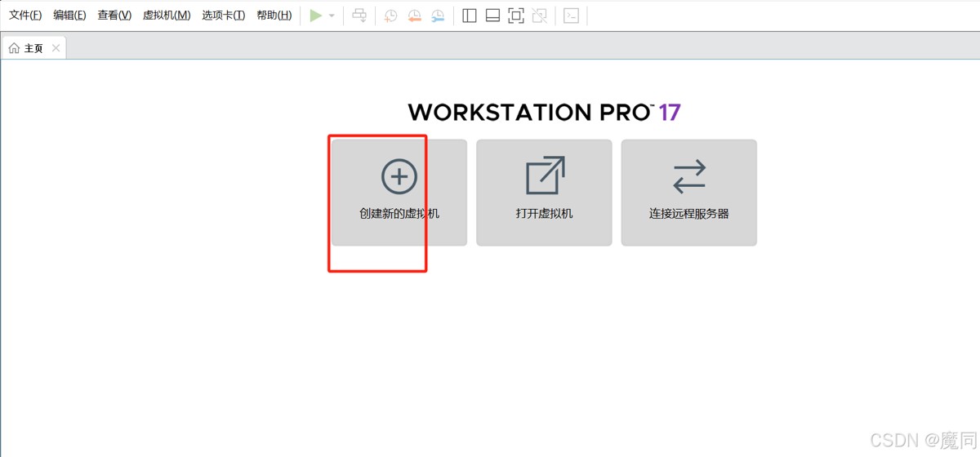Click the 创建新的虚拟机 button

tap(399, 193)
